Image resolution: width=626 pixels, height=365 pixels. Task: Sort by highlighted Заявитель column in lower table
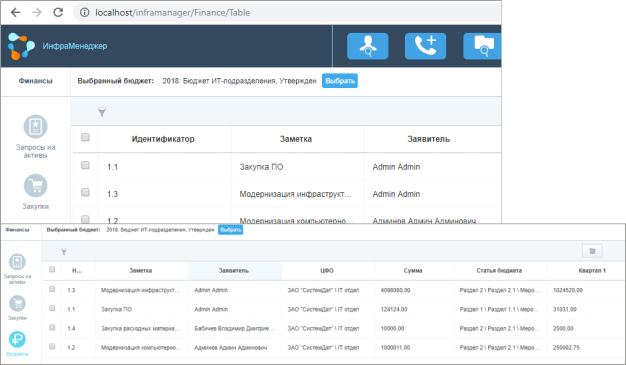[234, 271]
